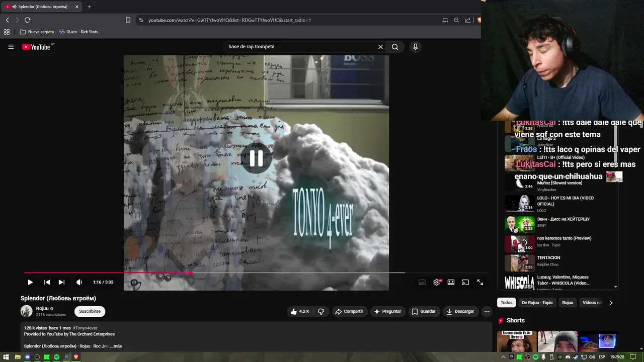Select the De Rojuu - Topic chip
The width and height of the screenshot is (644, 362).
pyautogui.click(x=537, y=303)
